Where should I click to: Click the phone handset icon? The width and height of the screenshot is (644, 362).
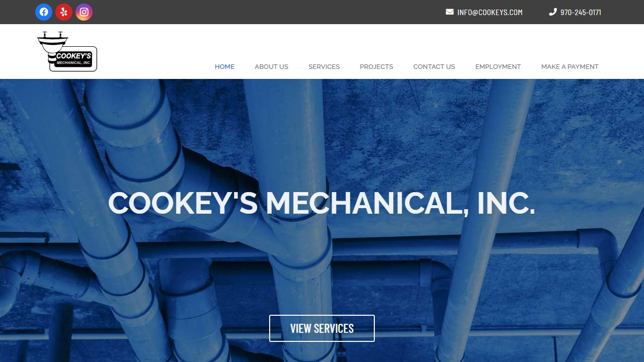click(x=553, y=12)
